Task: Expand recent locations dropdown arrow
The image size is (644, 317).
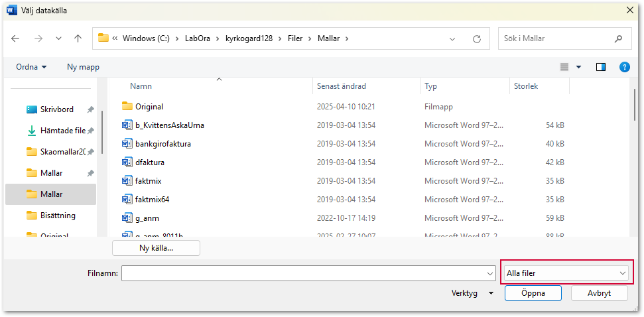Action: [58, 38]
